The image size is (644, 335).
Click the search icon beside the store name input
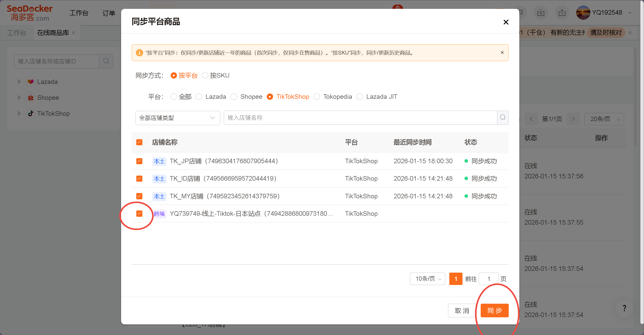(503, 117)
